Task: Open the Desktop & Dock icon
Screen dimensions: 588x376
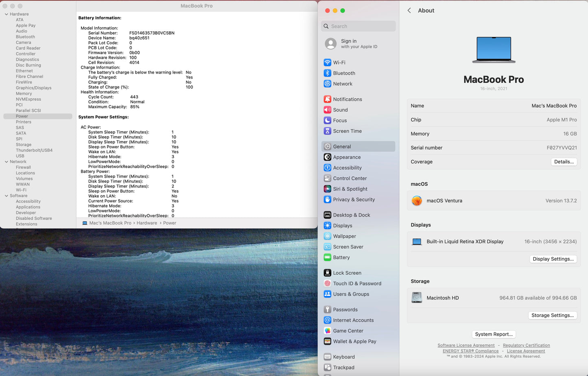Action: (x=328, y=215)
